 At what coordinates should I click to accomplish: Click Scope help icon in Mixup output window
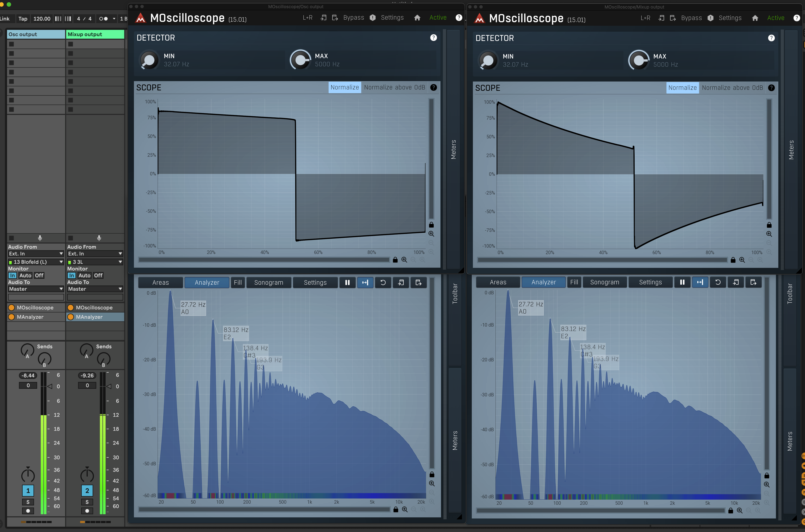point(771,88)
